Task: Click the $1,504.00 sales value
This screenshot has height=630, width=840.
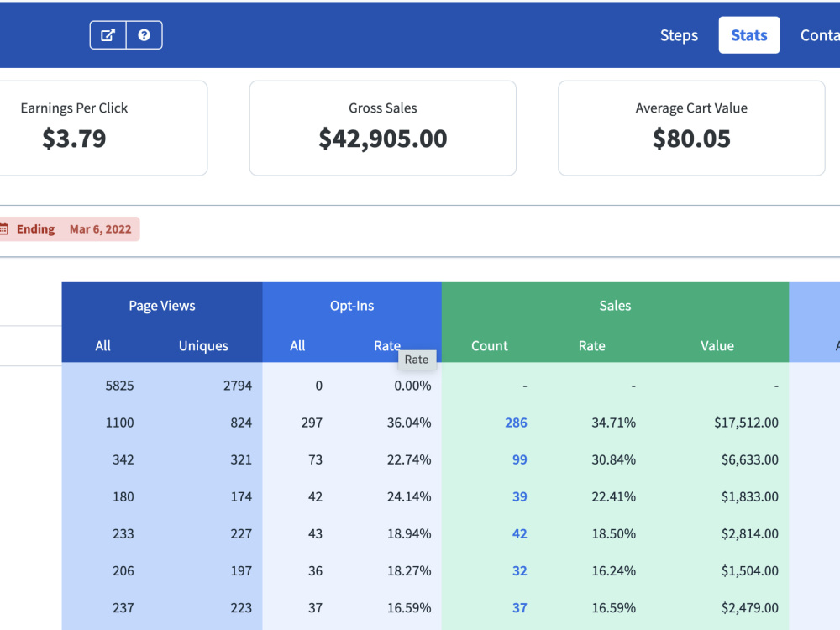Action: click(750, 570)
